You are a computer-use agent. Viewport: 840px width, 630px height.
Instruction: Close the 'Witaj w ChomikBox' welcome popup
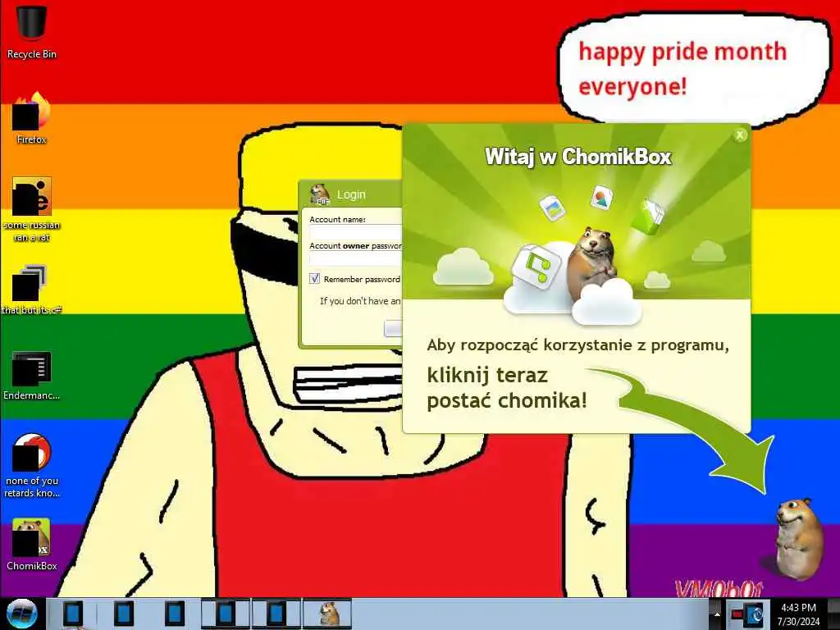tap(740, 135)
